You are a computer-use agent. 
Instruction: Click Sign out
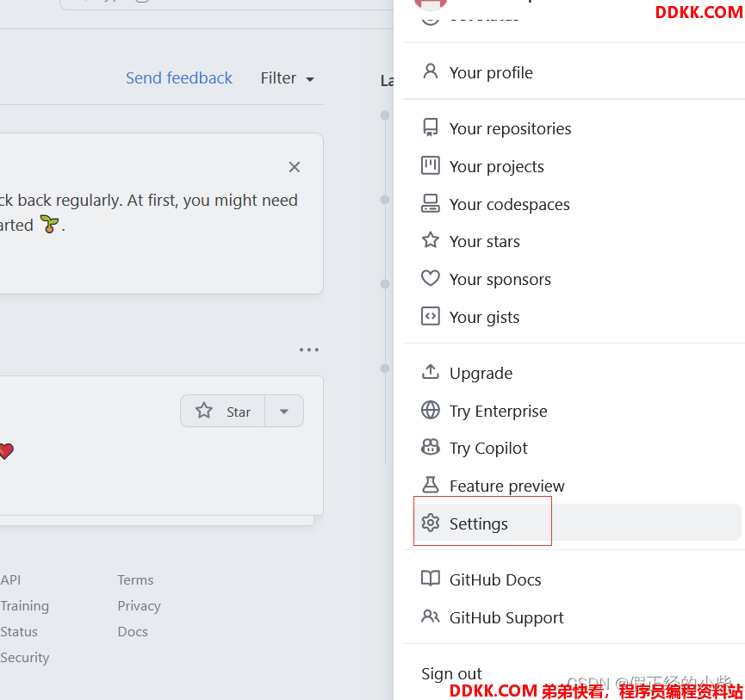(451, 673)
